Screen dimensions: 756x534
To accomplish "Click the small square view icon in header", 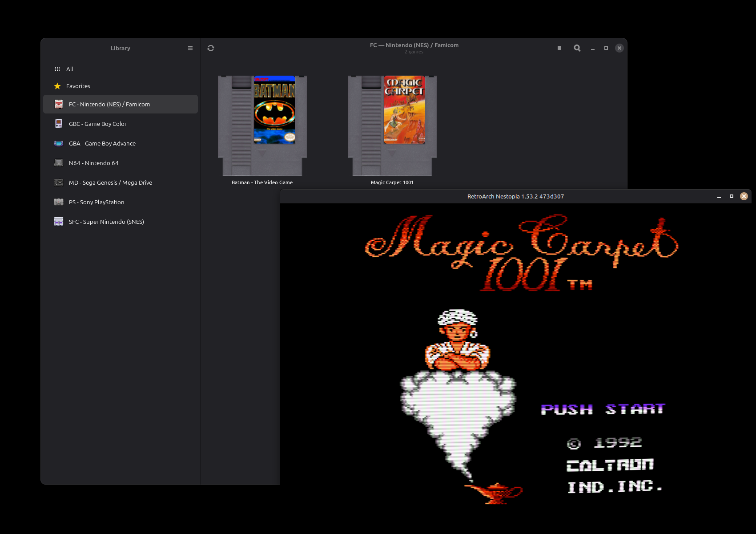I will [559, 48].
